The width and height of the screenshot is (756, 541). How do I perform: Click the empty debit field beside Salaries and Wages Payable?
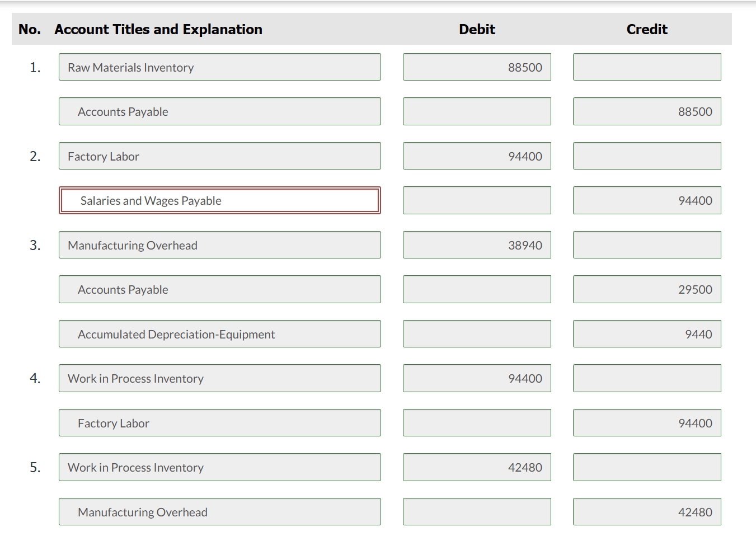pyautogui.click(x=477, y=200)
